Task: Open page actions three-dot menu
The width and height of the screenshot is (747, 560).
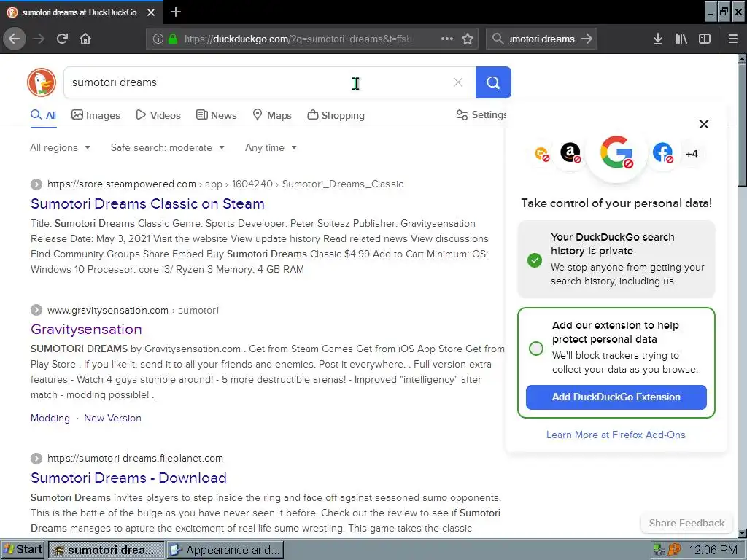Action: (x=447, y=39)
